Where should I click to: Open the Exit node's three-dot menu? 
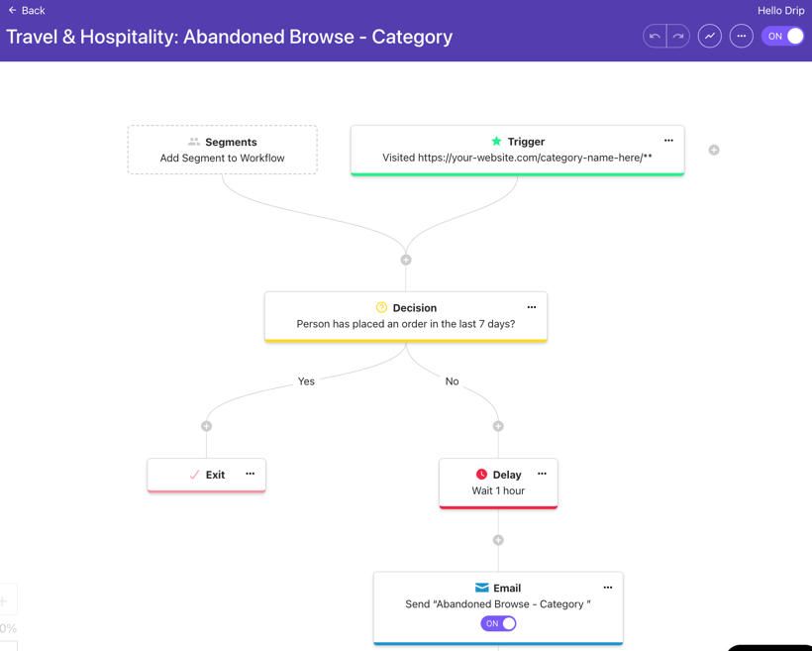click(251, 474)
